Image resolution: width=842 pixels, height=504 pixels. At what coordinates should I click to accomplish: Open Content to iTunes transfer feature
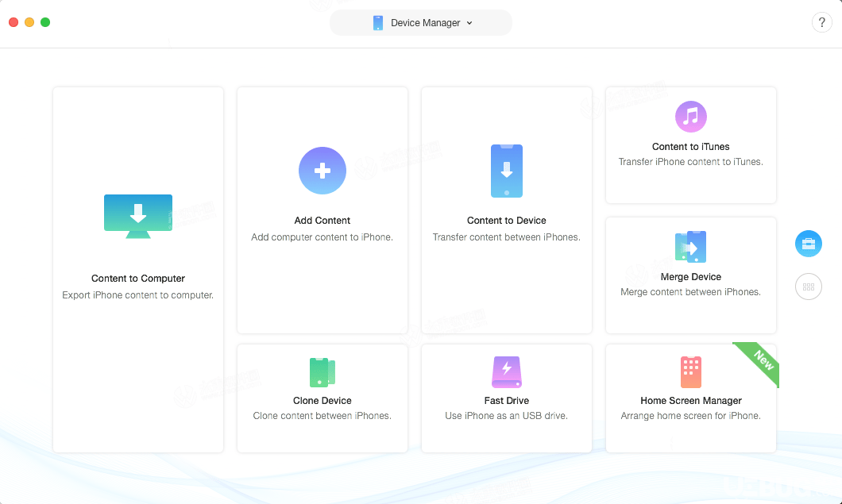(x=690, y=145)
